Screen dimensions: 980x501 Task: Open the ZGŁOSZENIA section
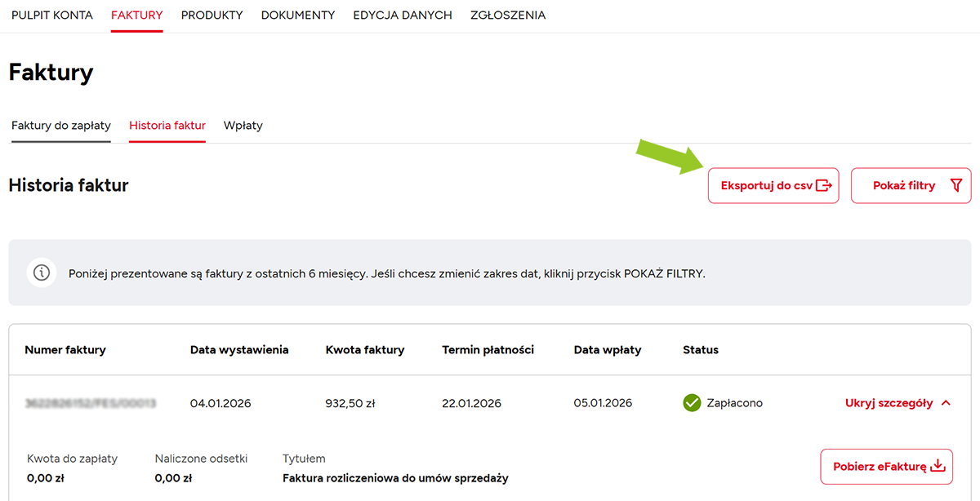pos(508,15)
